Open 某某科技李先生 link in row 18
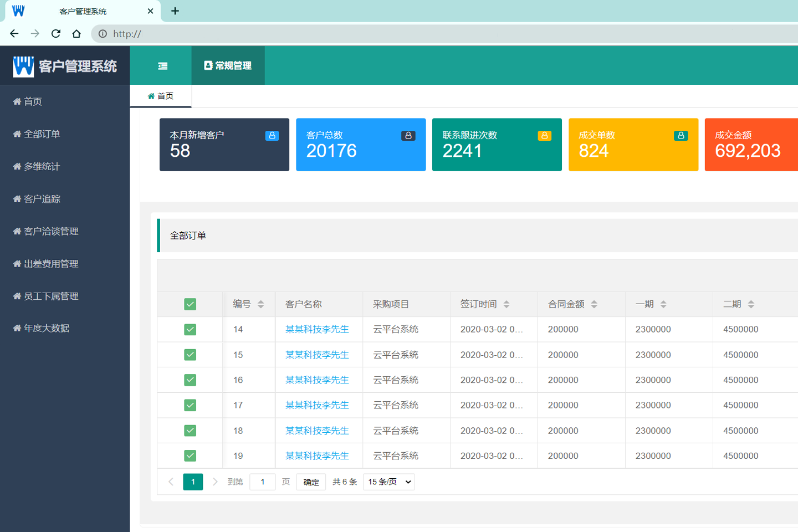The image size is (798, 532). point(317,431)
